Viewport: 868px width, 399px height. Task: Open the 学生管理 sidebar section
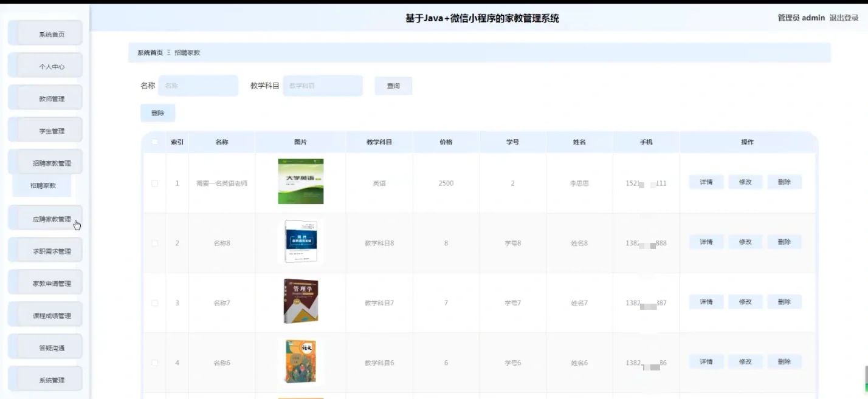[x=44, y=129]
